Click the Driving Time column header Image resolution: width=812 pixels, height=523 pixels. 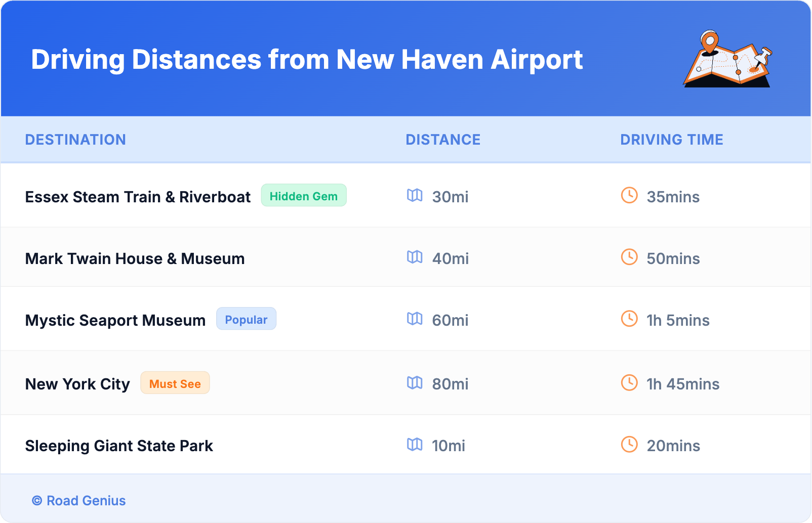pyautogui.click(x=671, y=140)
